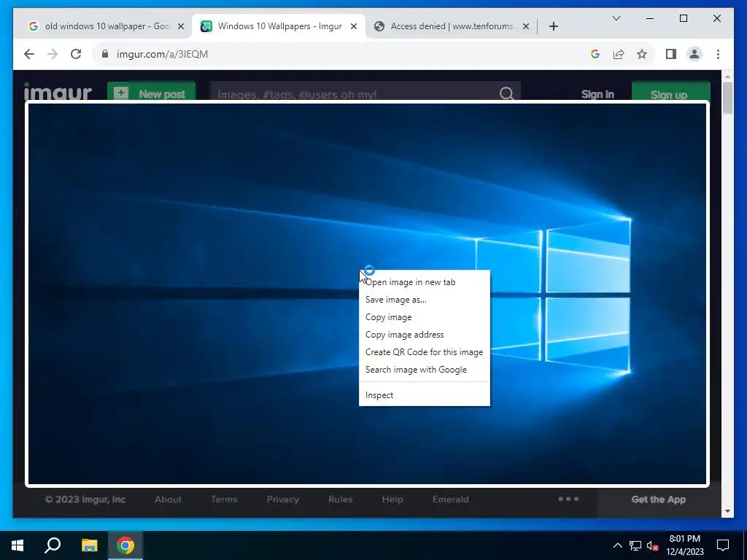
Task: Close the Access denied tenforums tab
Action: [526, 27]
